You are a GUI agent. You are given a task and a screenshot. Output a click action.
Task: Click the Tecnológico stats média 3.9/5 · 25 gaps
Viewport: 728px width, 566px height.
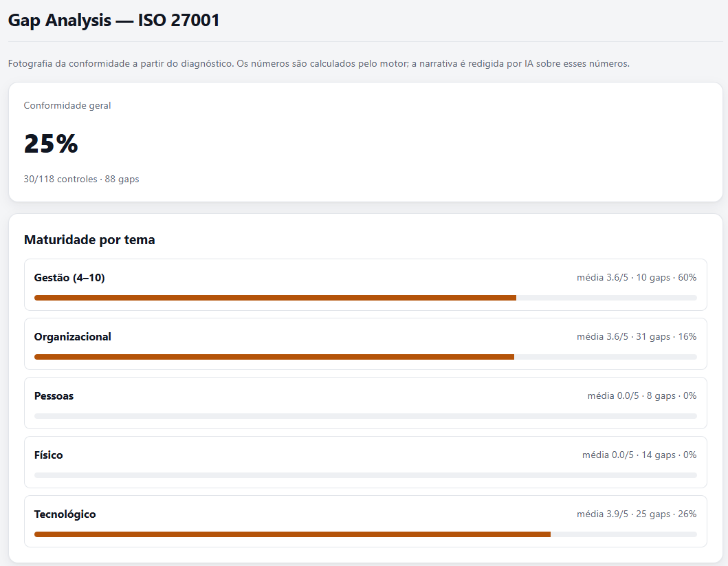[637, 514]
